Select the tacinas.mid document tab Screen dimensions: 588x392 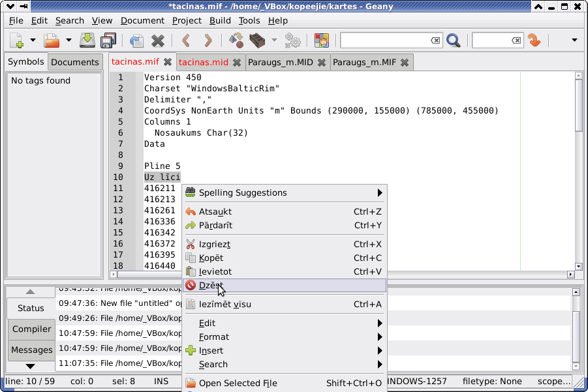click(204, 62)
